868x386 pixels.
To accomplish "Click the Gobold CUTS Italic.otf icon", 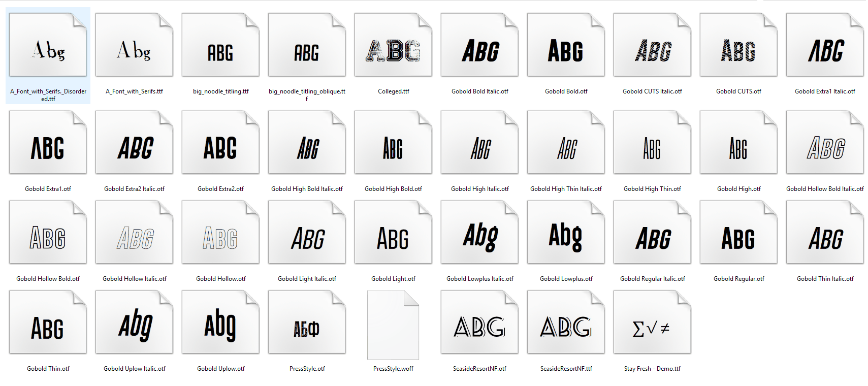I will [x=652, y=46].
